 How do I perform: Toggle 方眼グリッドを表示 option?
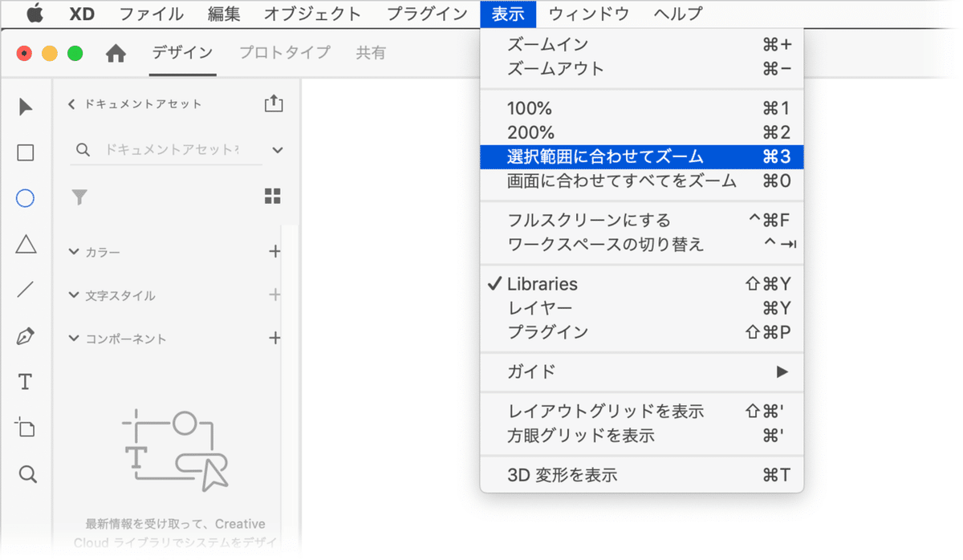point(581,436)
